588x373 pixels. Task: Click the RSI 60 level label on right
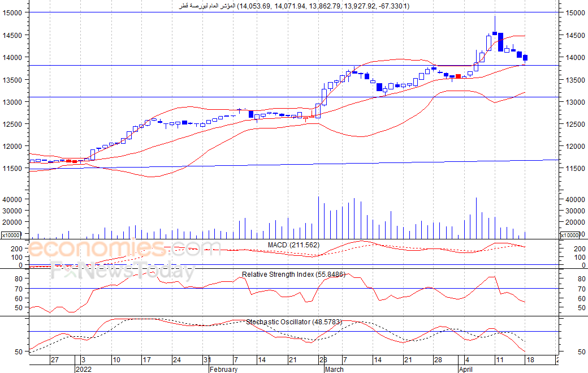tap(582, 299)
